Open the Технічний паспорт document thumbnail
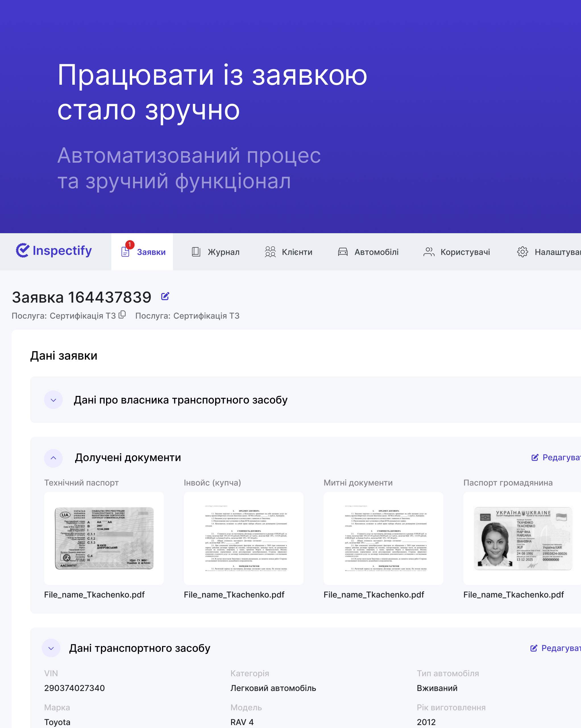Image resolution: width=581 pixels, height=728 pixels. click(x=104, y=538)
